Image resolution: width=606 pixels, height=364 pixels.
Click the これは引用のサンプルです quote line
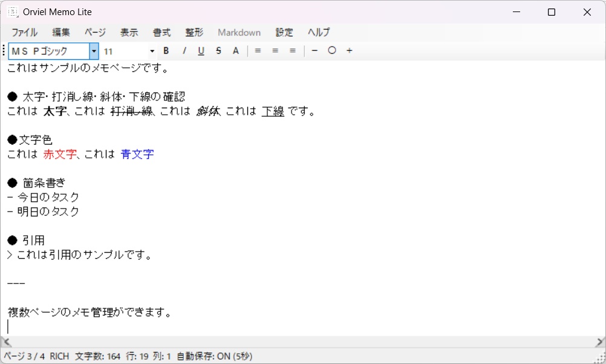[79, 255]
